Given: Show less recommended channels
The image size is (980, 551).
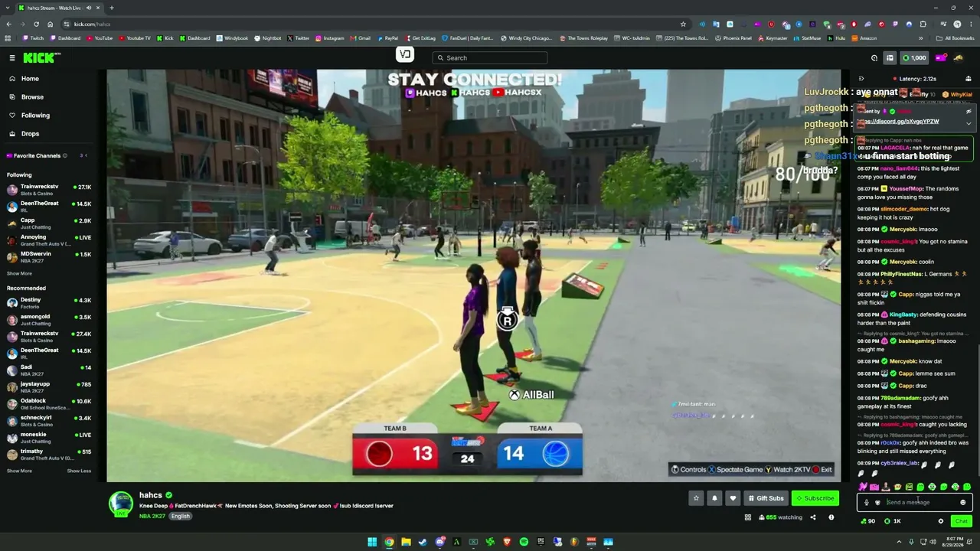Looking at the screenshot, I should pos(79,471).
